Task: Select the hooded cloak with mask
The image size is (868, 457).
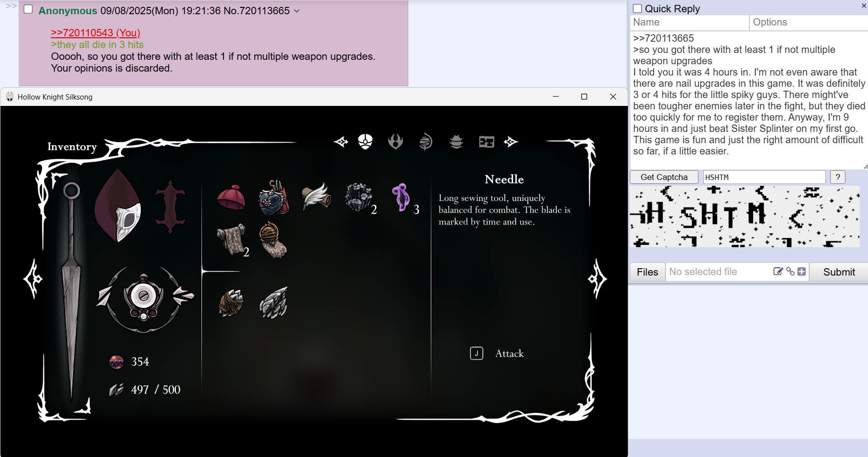Action: (x=118, y=206)
